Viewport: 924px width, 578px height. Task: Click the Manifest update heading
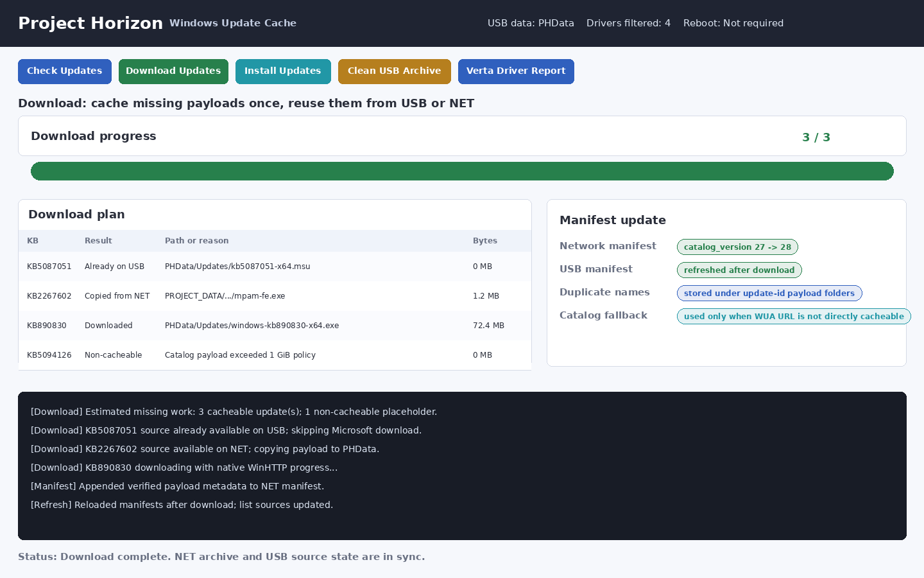(x=613, y=220)
